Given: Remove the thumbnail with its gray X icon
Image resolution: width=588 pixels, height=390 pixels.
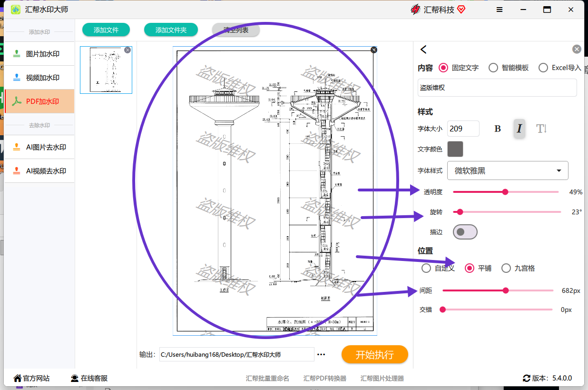Looking at the screenshot, I should coord(127,50).
